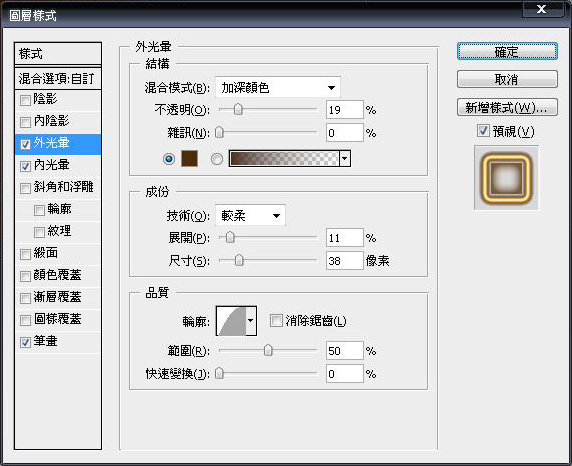Open 混合選項:自訂 blending options
This screenshot has width=572, height=466.
point(58,78)
